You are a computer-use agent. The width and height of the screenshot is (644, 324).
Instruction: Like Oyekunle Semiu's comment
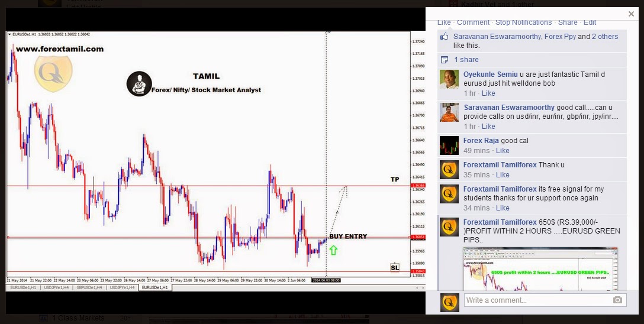point(488,93)
